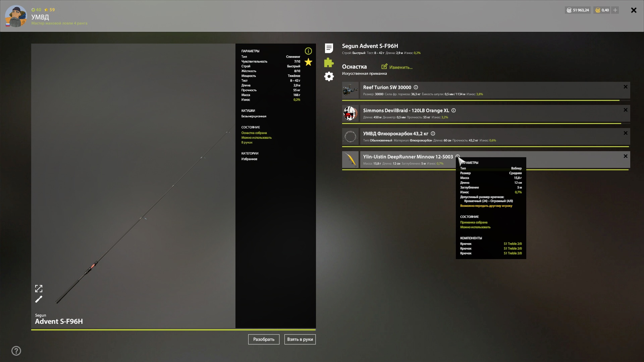Click the Advent S-F96H label under rod image
Image resolution: width=644 pixels, height=362 pixels.
pyautogui.click(x=59, y=321)
